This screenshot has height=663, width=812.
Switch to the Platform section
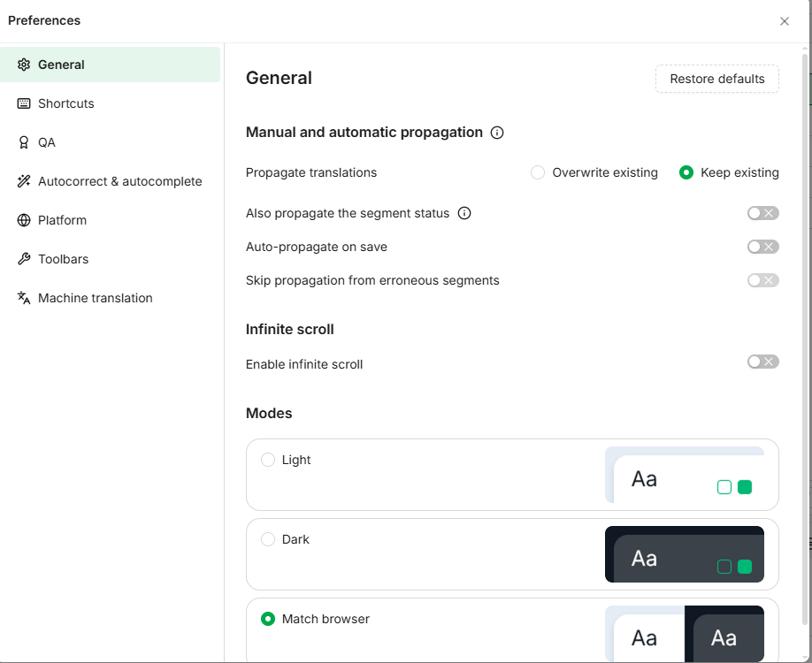click(x=110, y=220)
